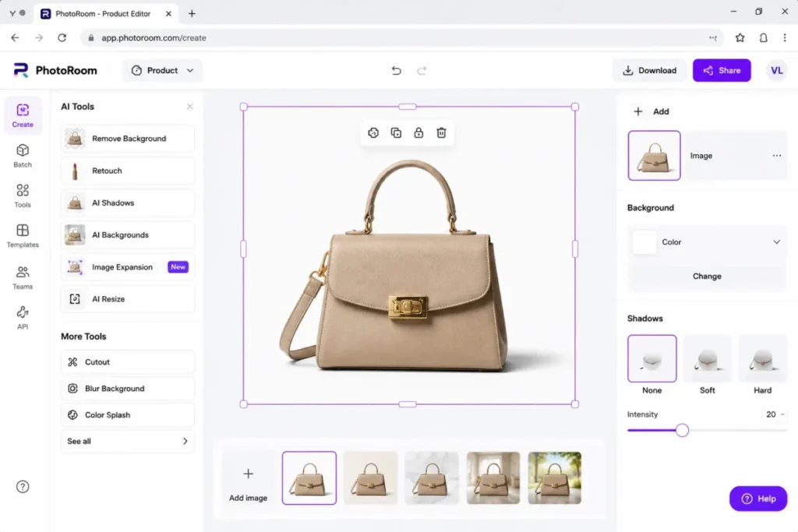Select the marble background handbag thumbnail
The height and width of the screenshot is (532, 798).
tap(432, 477)
